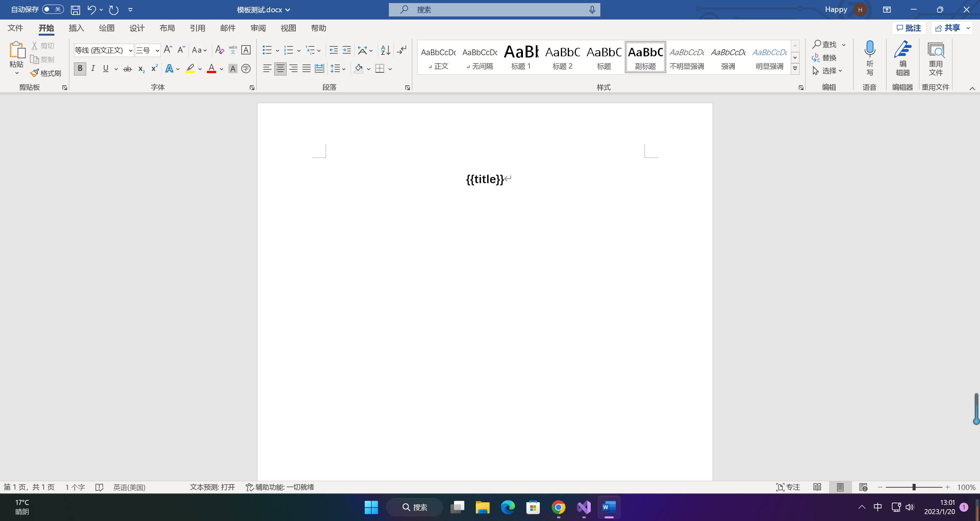The height and width of the screenshot is (521, 980).
Task: Switch to the References (引用) tab
Action: coord(198,28)
